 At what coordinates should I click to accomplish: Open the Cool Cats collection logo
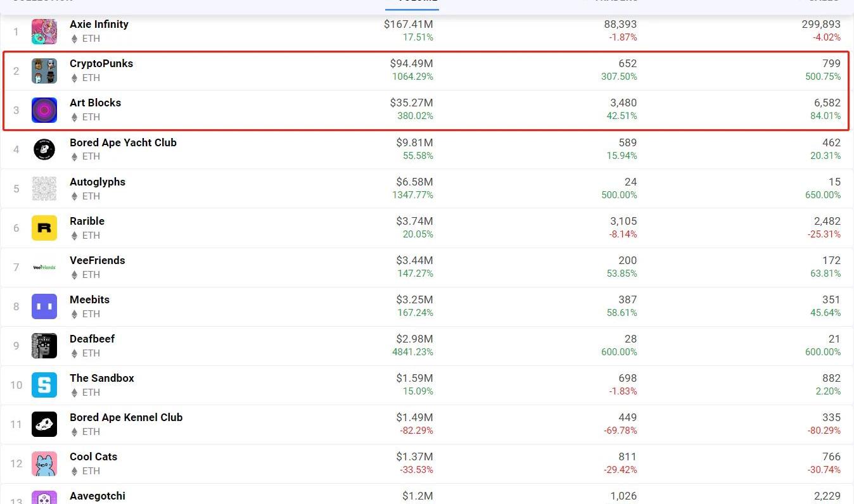(44, 463)
